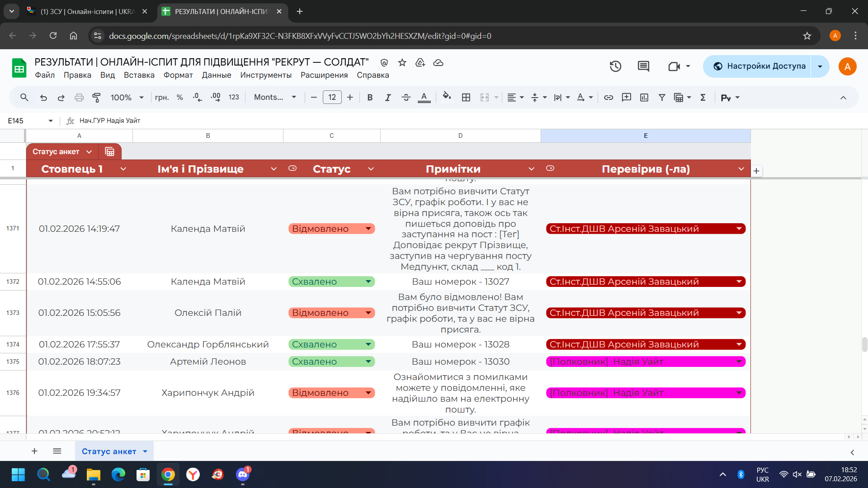Click the insert chart icon

(x=644, y=97)
